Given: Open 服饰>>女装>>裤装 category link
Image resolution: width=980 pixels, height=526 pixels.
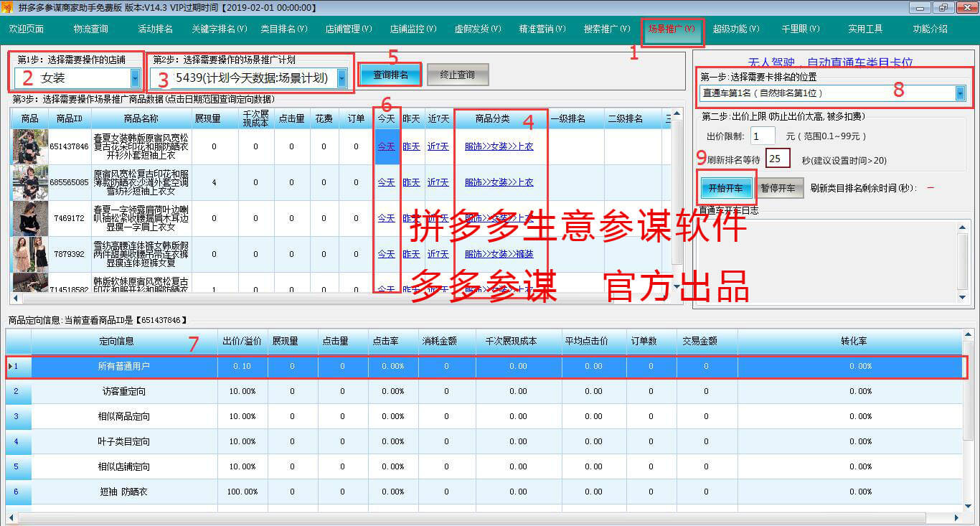Looking at the screenshot, I should tap(499, 254).
